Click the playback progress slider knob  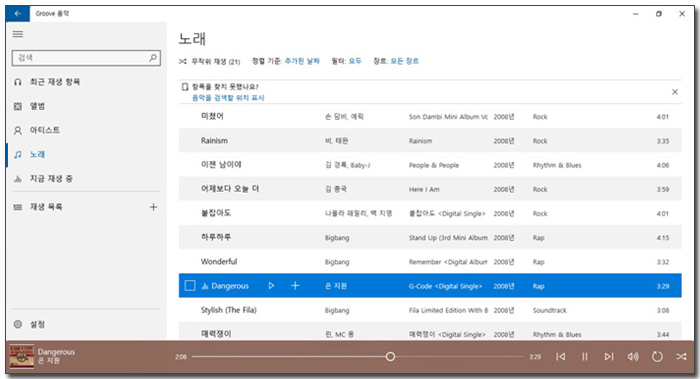coord(390,356)
